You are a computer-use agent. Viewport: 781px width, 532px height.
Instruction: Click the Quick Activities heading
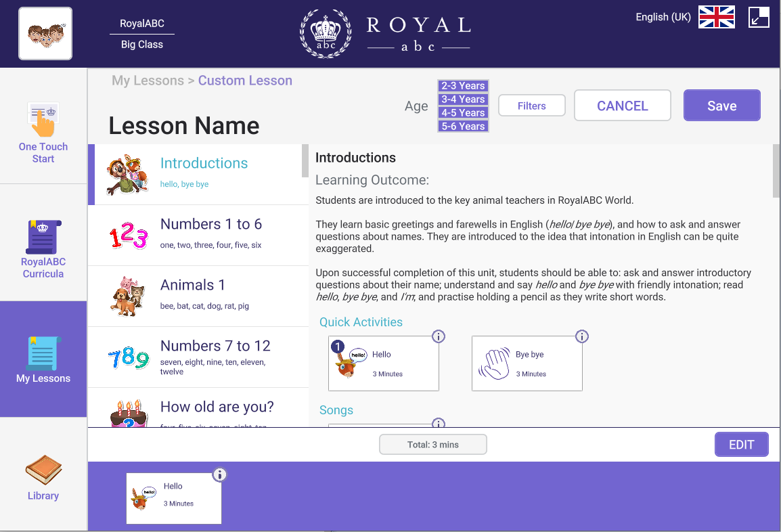pyautogui.click(x=361, y=322)
